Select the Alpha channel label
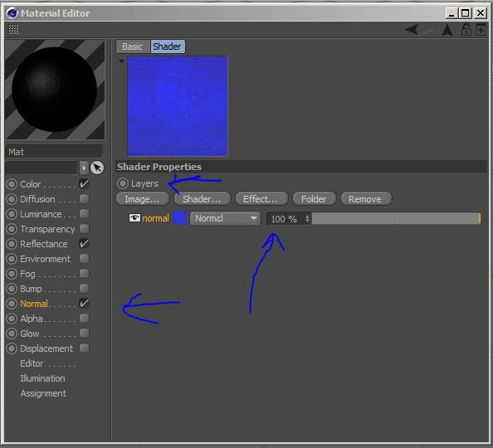This screenshot has width=493, height=448. pos(32,319)
